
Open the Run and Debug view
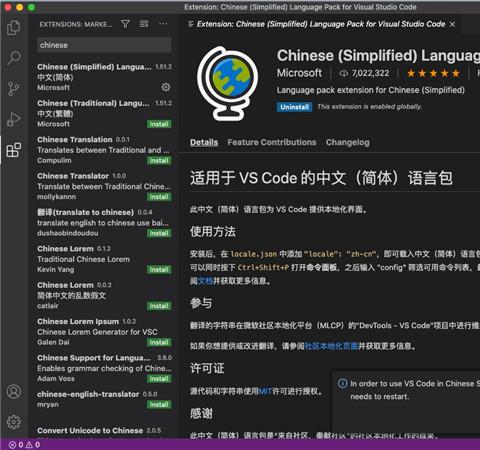coord(14,119)
